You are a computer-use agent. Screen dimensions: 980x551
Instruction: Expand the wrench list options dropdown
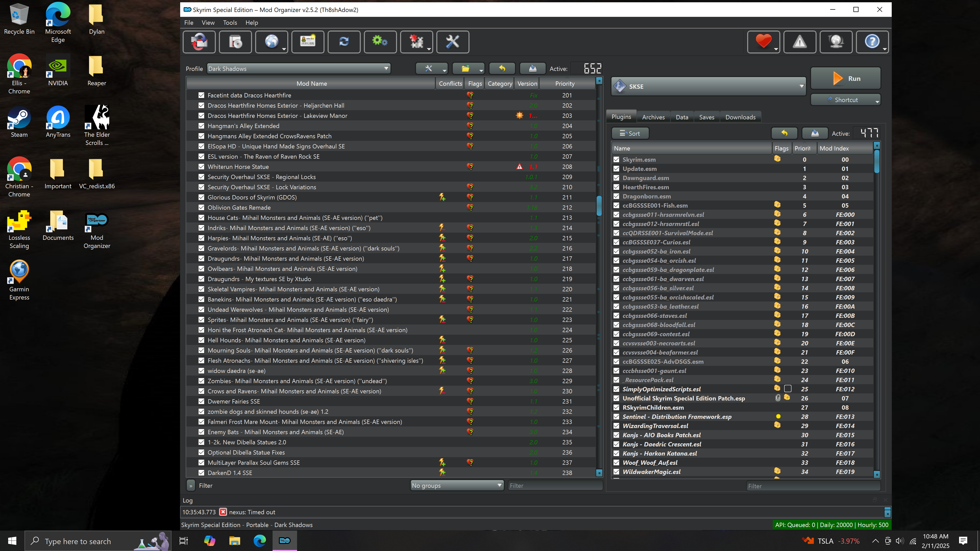pos(431,68)
